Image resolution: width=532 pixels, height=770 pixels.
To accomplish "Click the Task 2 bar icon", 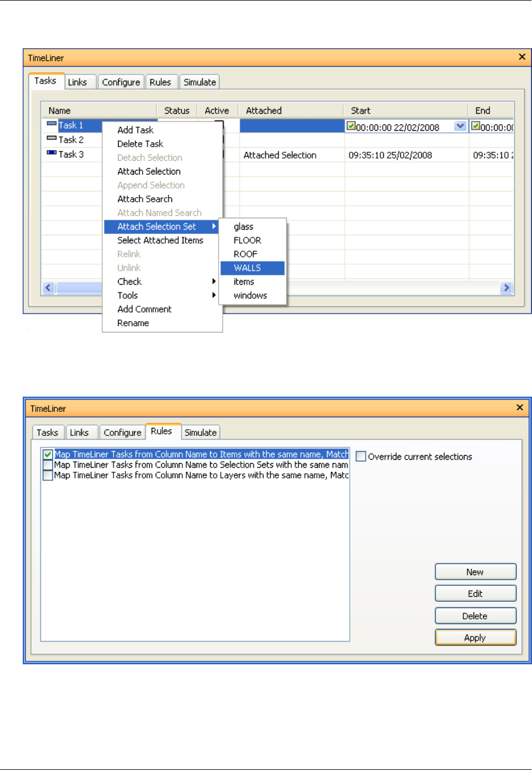I will (52, 138).
